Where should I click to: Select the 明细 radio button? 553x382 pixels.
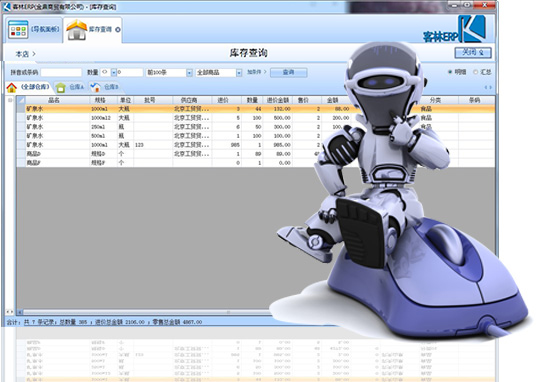point(450,72)
